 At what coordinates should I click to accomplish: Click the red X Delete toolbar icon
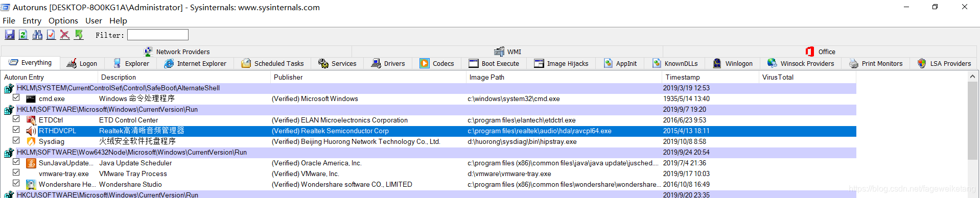coord(65,35)
